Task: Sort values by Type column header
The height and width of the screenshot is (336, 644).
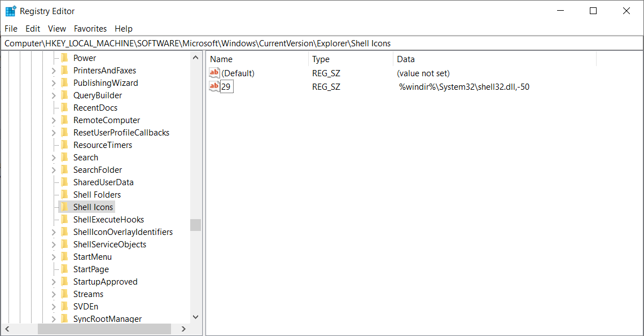Action: [351, 59]
